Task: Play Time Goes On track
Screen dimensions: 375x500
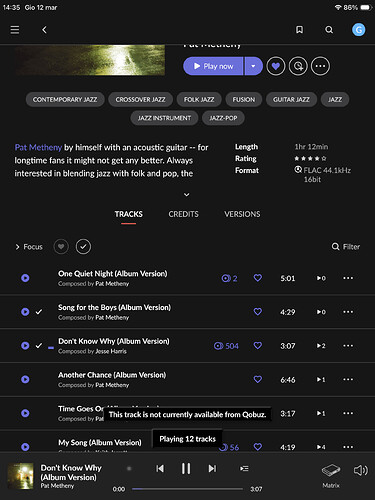Action: [25, 413]
